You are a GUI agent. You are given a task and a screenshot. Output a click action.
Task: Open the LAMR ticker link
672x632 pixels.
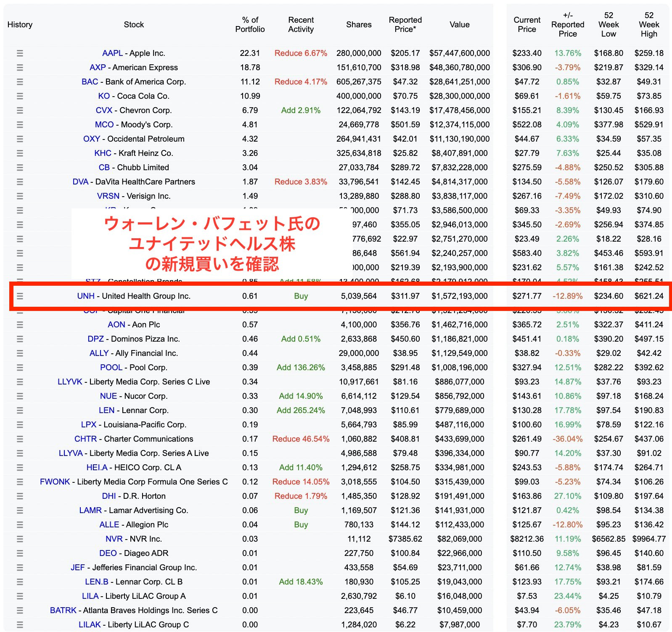(x=90, y=511)
